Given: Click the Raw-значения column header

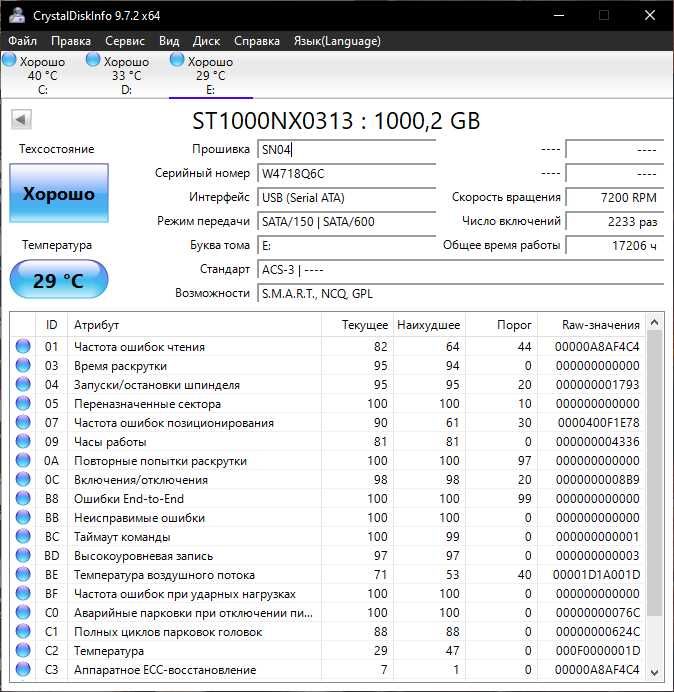Looking at the screenshot, I should click(592, 325).
